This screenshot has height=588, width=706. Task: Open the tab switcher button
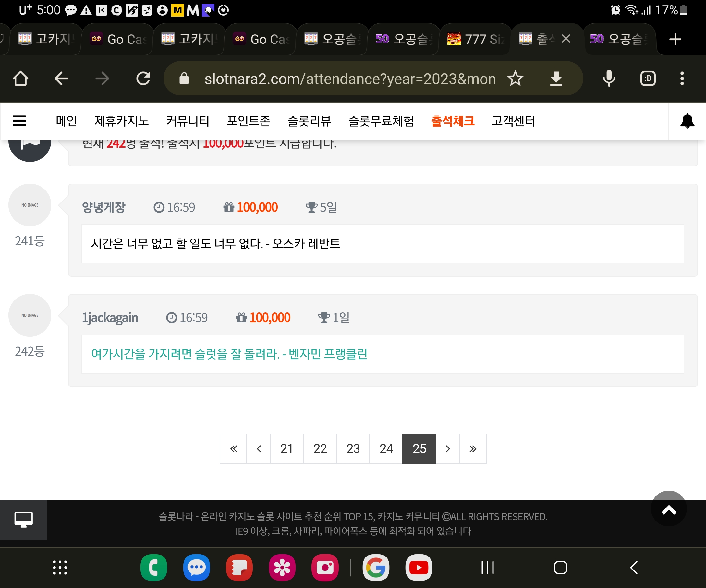(x=648, y=79)
